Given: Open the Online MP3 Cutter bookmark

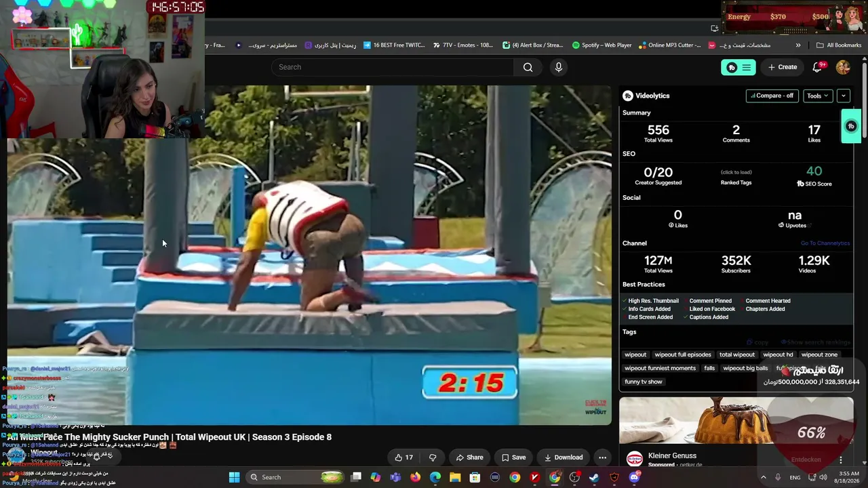Looking at the screenshot, I should click(669, 45).
